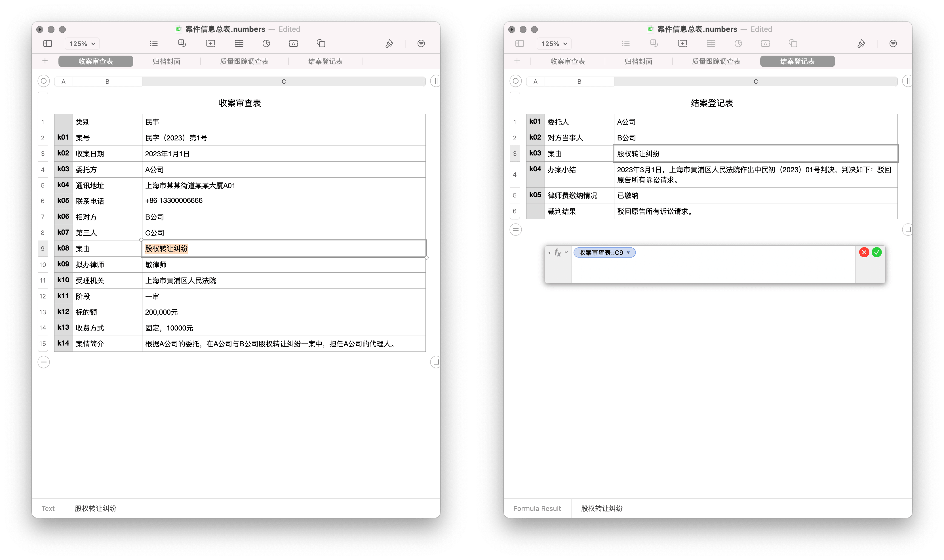Viewport: 944px width, 560px height.
Task: Switch to 收案审查表 tab in right window
Action: pos(568,61)
